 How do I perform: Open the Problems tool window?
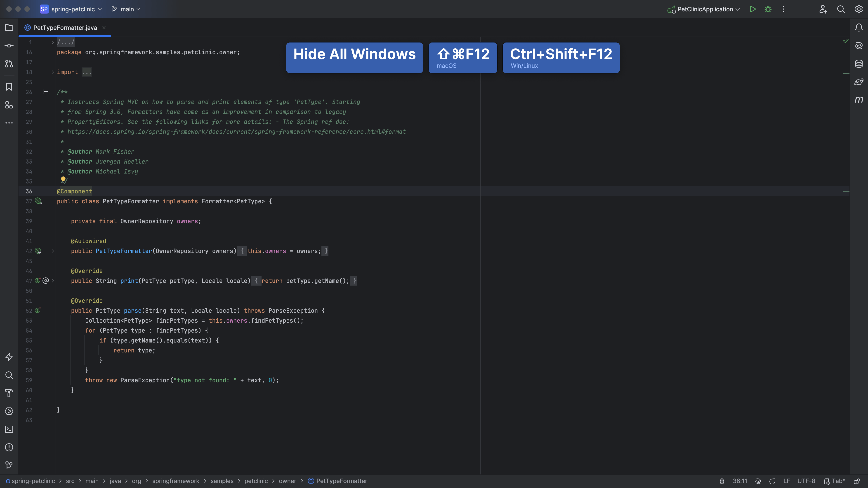[x=9, y=447]
